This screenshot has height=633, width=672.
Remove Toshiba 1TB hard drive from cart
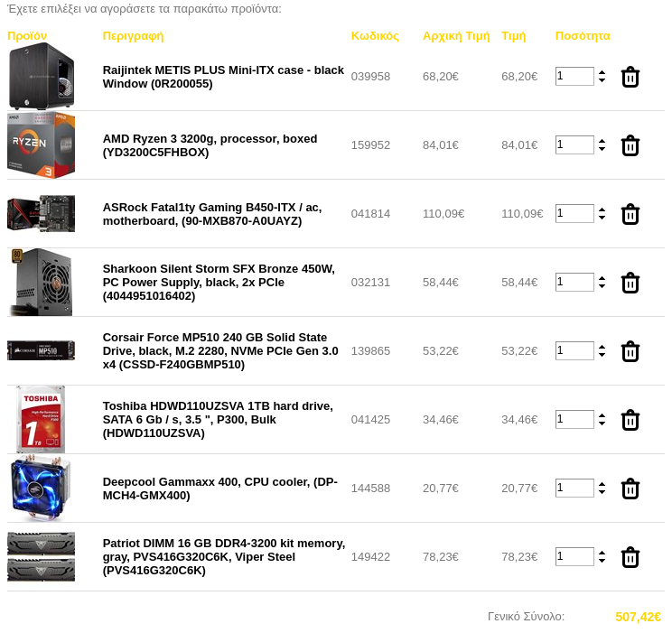pos(630,420)
